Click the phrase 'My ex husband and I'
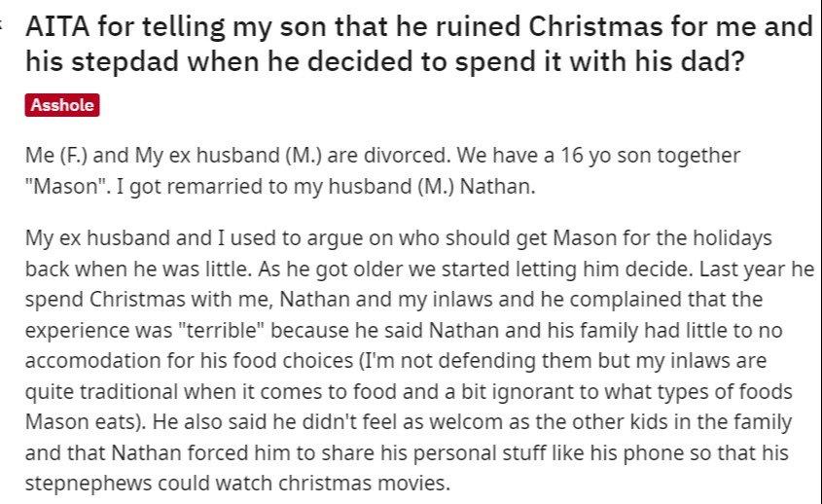Viewport: 822px width, 504px height. click(x=125, y=238)
